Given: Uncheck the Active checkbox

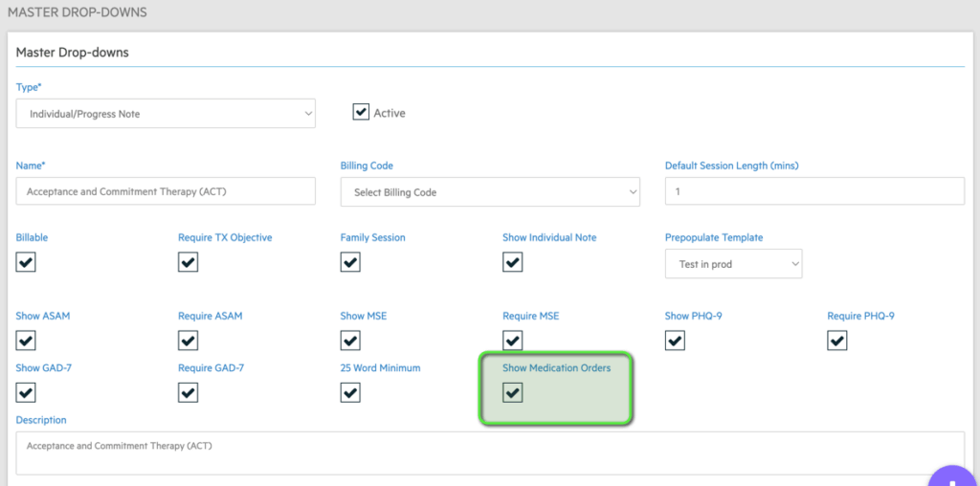Looking at the screenshot, I should point(361,113).
